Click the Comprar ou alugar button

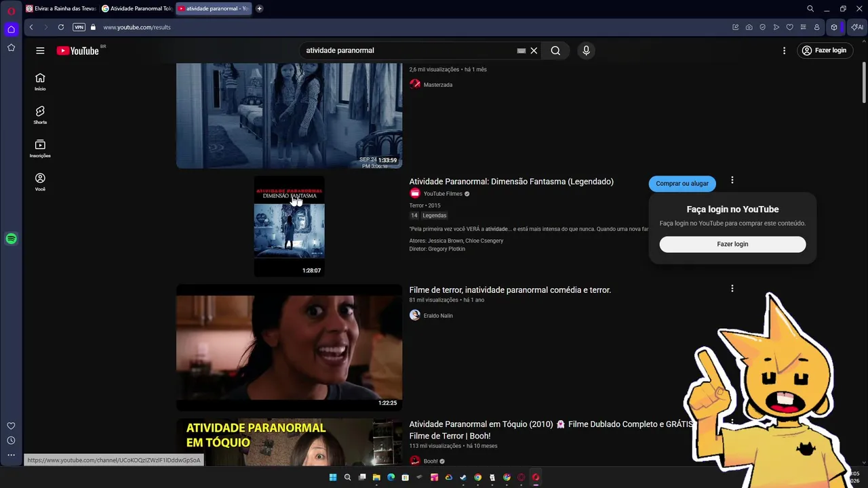682,184
